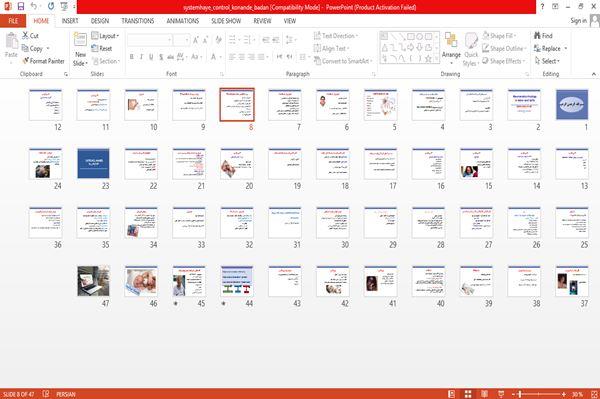The height and width of the screenshot is (399, 600).
Task: Open the Select menu in Editing
Action: pyautogui.click(x=547, y=61)
